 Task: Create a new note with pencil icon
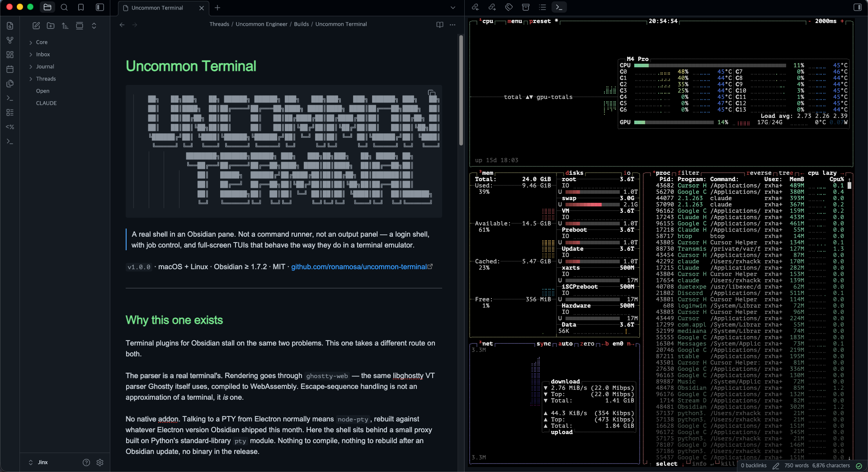click(36, 26)
